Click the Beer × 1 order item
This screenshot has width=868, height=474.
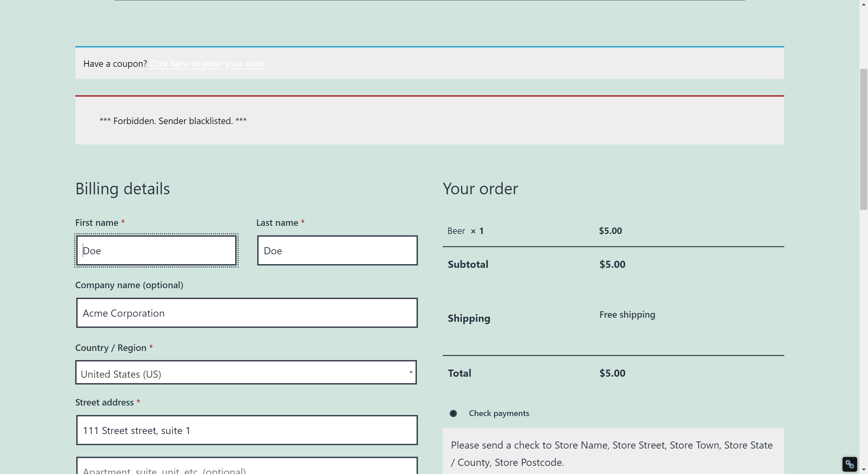[465, 231]
